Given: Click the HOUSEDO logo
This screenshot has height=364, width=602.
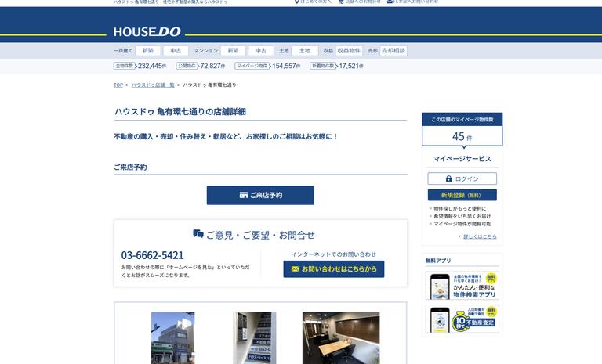Looking at the screenshot, I should [147, 32].
